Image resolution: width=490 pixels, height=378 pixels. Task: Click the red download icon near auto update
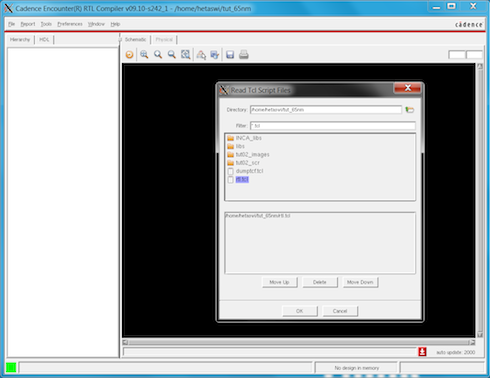pos(422,352)
